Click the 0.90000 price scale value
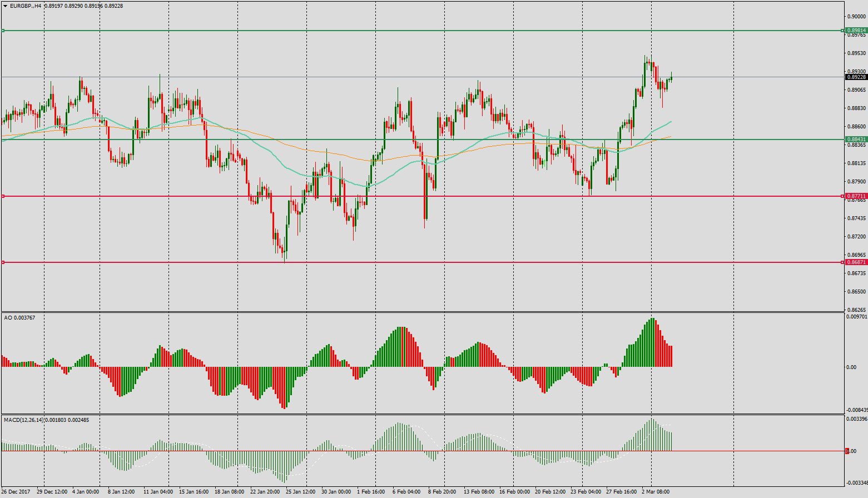Screen dimensions: 868x498 click(856, 17)
